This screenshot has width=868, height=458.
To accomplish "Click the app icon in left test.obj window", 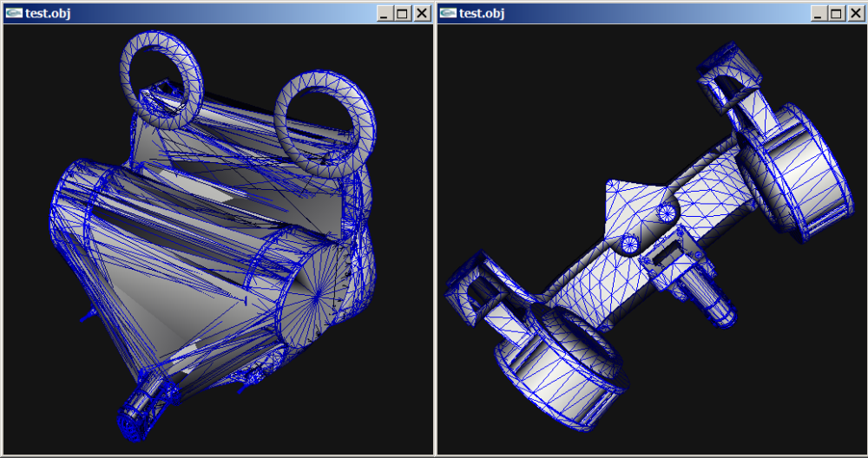I will (14, 13).
